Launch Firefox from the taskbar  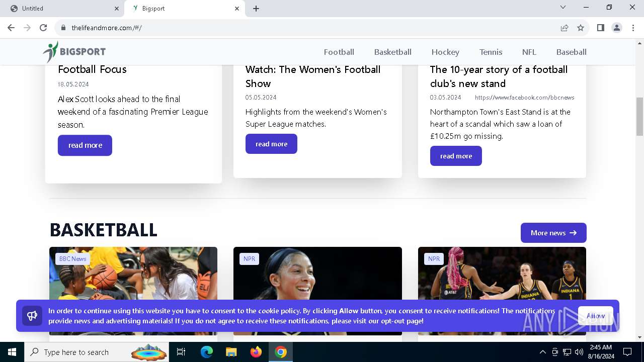pyautogui.click(x=256, y=352)
